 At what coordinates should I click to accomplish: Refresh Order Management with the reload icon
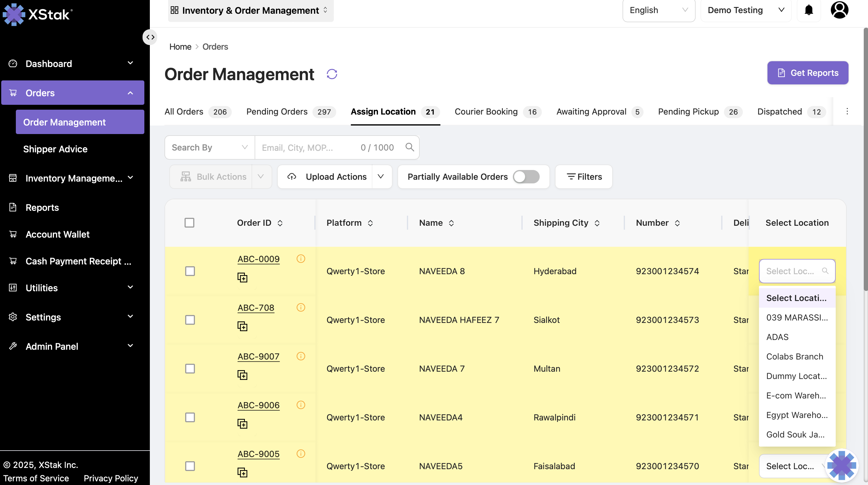point(332,74)
